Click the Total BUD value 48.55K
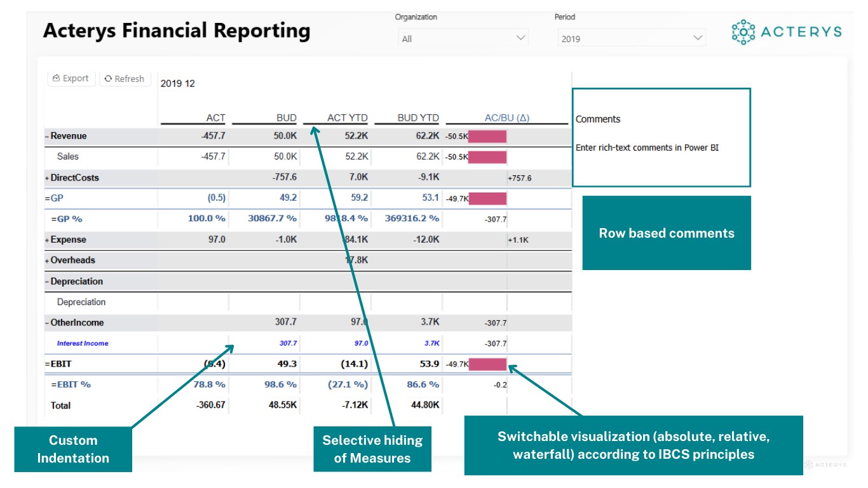This screenshot has height=488, width=868. pos(283,405)
